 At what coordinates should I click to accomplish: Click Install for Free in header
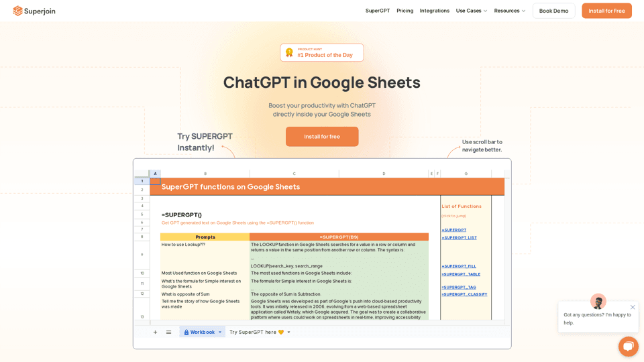[x=606, y=11]
